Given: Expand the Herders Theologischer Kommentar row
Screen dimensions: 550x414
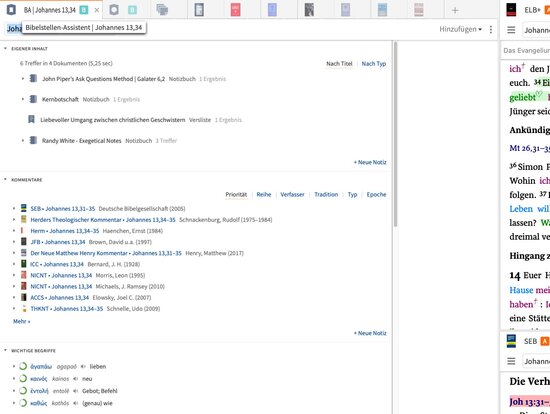Looking at the screenshot, I should pyautogui.click(x=14, y=220).
